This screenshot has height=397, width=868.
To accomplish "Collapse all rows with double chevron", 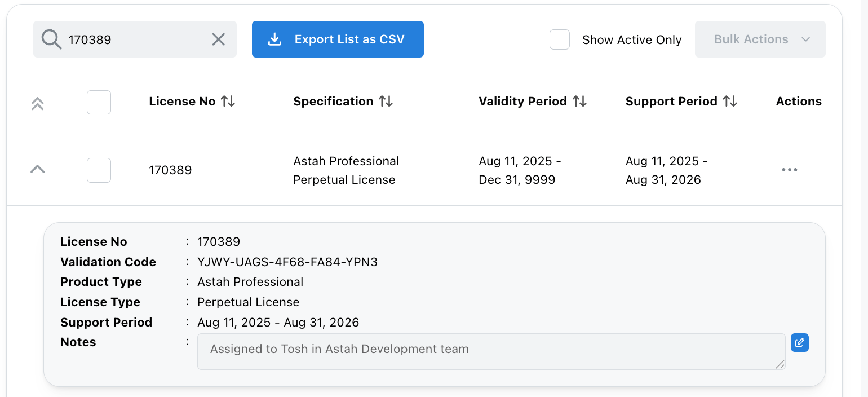I will tap(37, 103).
